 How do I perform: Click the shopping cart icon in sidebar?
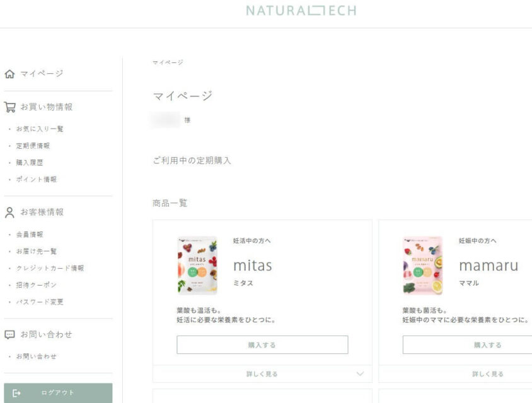(9, 107)
